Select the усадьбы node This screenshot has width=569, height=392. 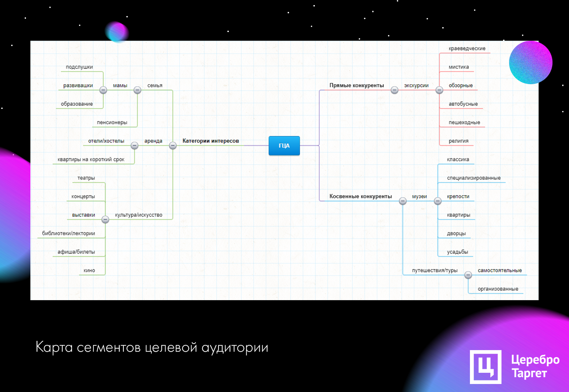point(458,252)
